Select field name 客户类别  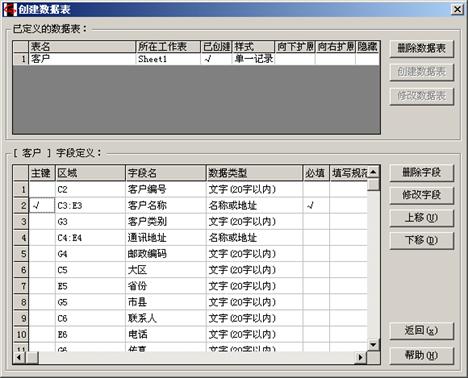pyautogui.click(x=166, y=222)
